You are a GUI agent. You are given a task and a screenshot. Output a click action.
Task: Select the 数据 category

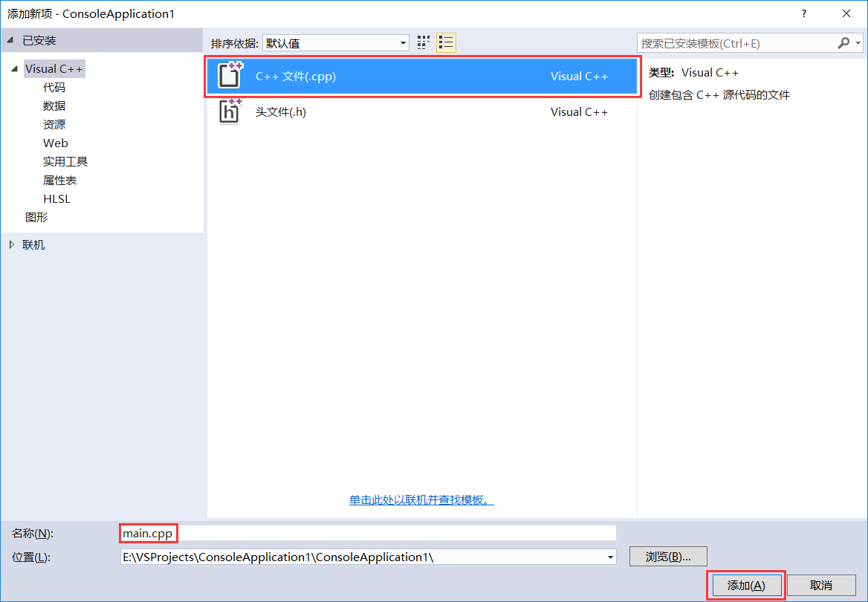coord(54,106)
